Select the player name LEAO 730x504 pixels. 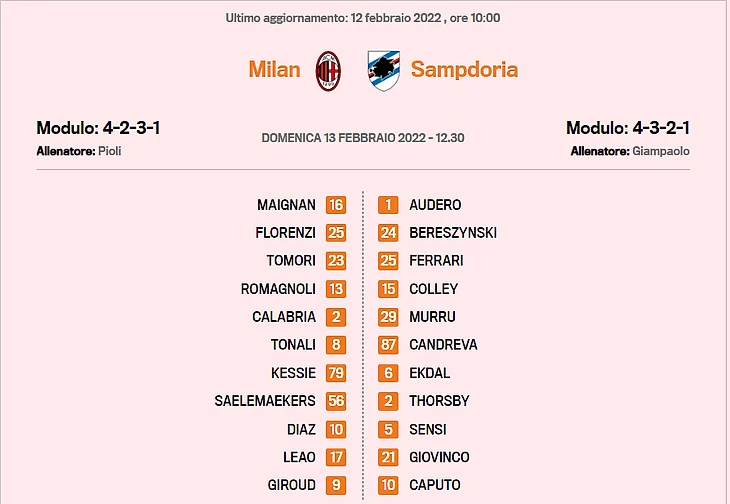(299, 457)
